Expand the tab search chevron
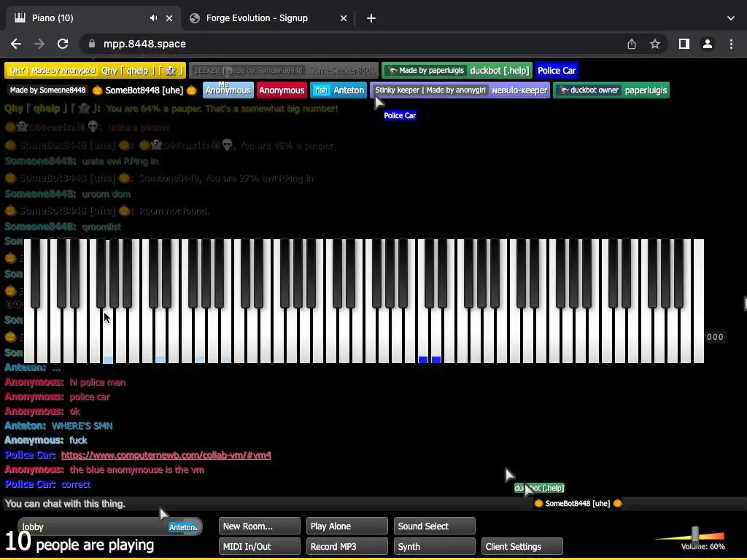 point(731,18)
